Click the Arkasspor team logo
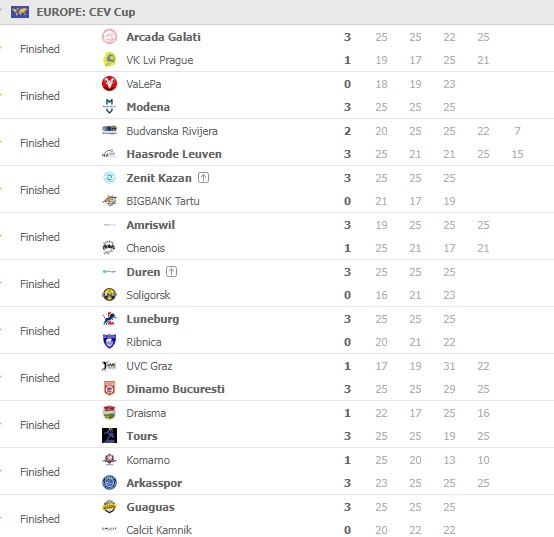 click(109, 483)
